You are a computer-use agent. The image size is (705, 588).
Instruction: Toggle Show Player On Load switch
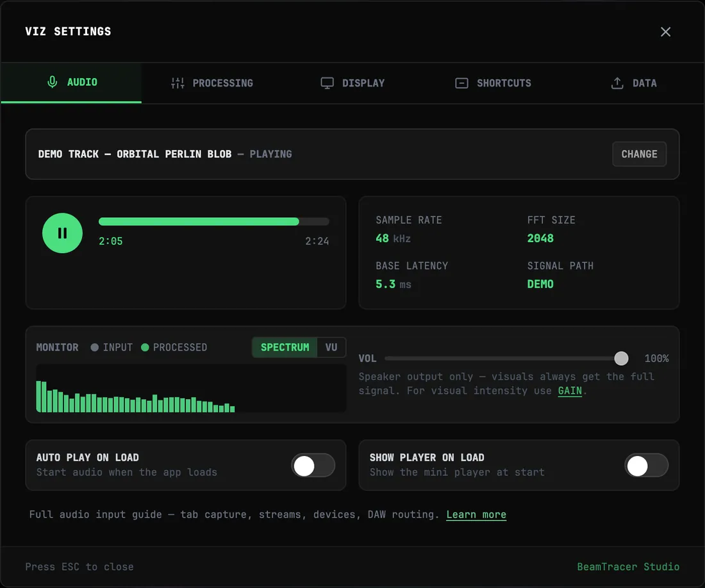pyautogui.click(x=647, y=466)
